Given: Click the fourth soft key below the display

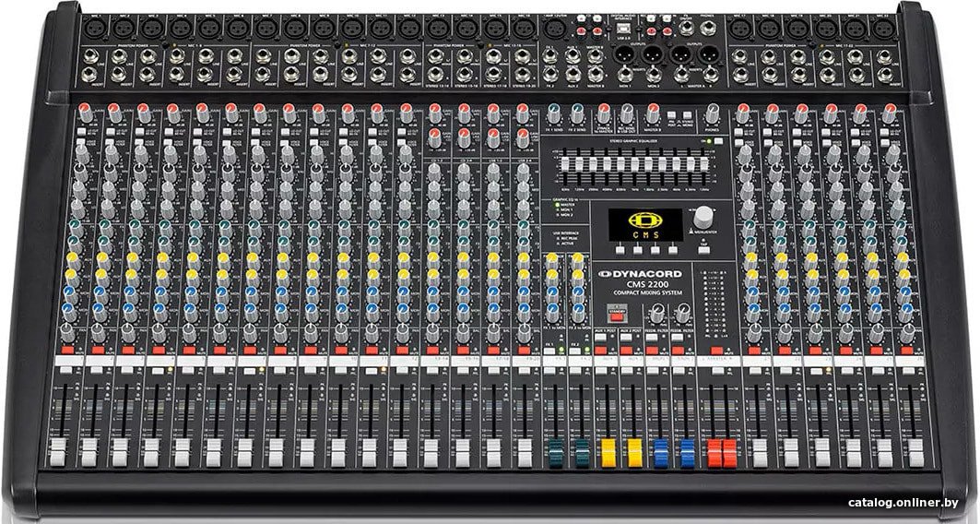Looking at the screenshot, I should pos(672,250).
